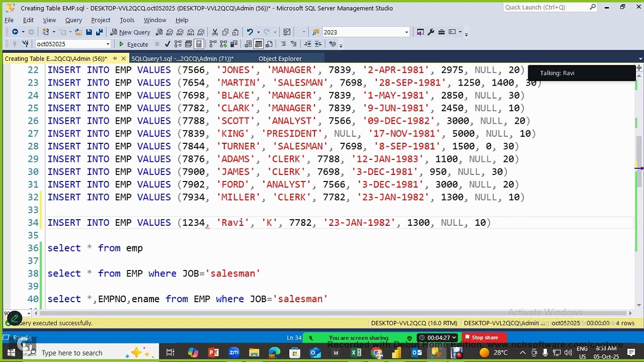Expand the New Project dropdown arrow
The image size is (644, 362).
tap(54, 32)
